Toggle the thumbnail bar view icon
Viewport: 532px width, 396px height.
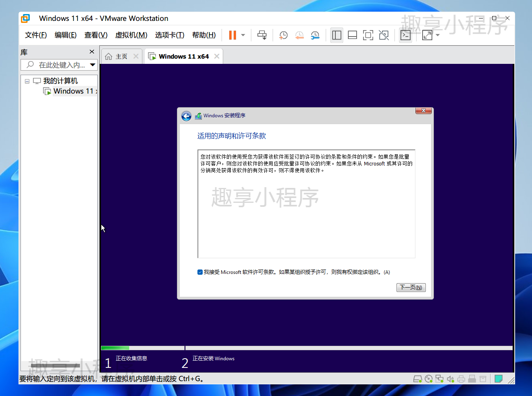click(352, 35)
